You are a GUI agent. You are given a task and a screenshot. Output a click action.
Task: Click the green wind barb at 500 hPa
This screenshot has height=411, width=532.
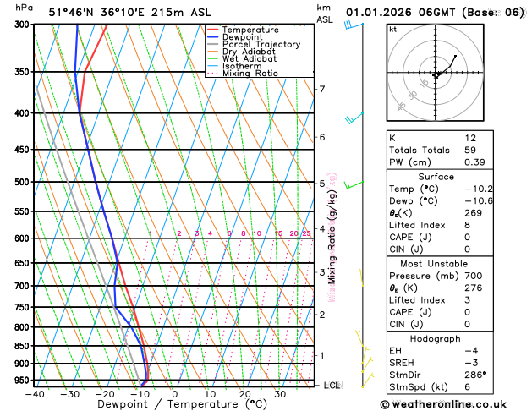tap(354, 185)
